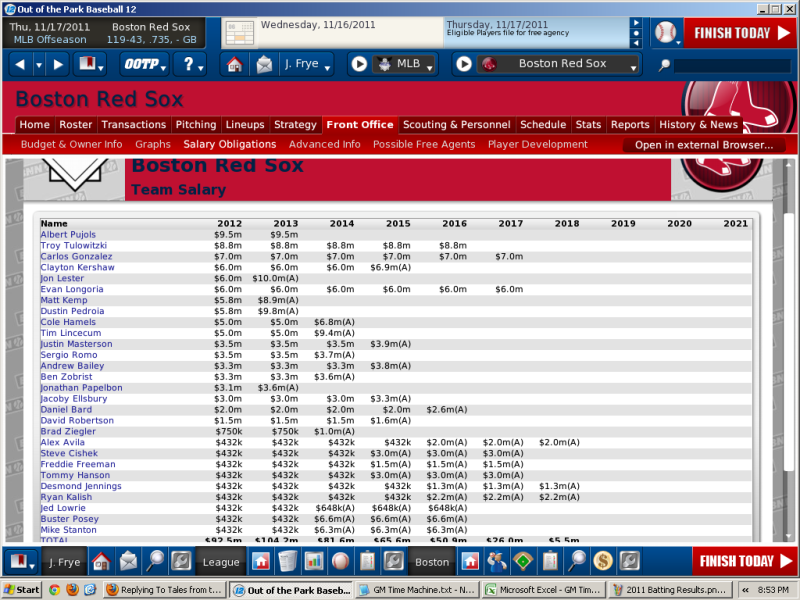
Task: Expand the J. Frye manager dropdown
Action: tap(307, 64)
